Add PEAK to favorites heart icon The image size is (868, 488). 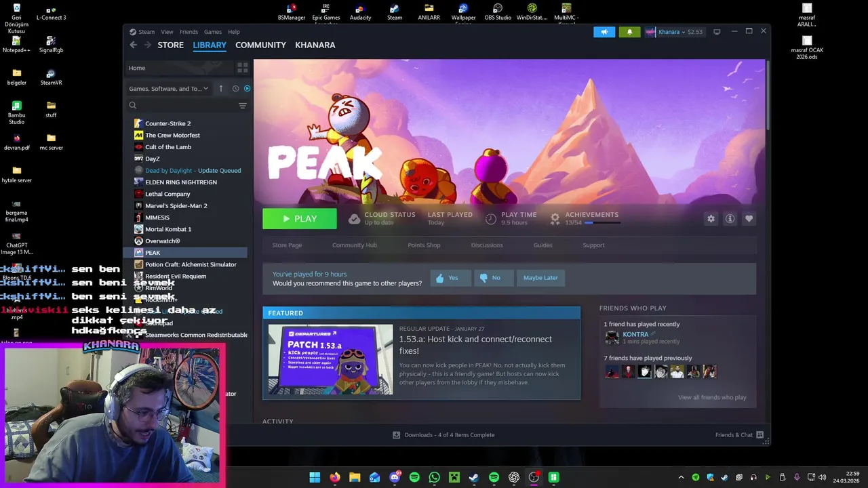749,219
